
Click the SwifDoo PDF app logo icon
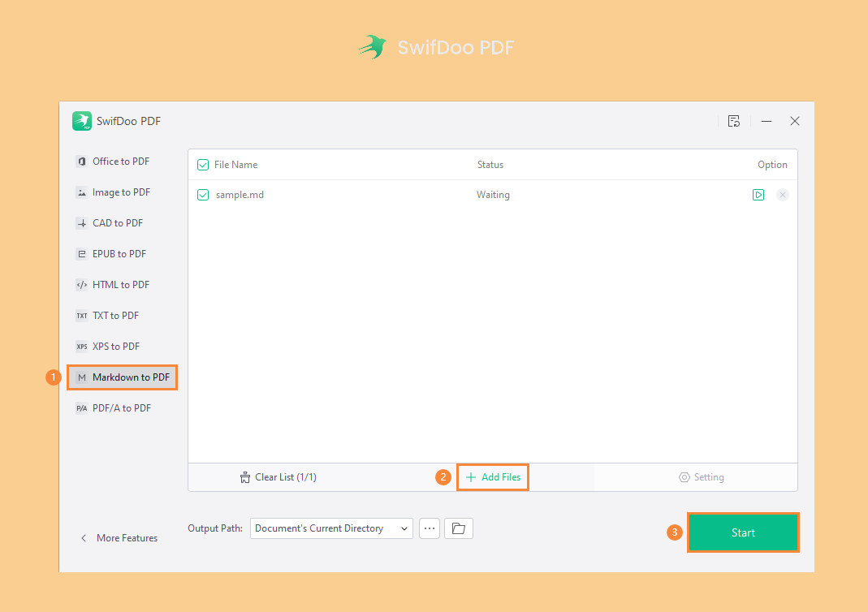pyautogui.click(x=82, y=121)
